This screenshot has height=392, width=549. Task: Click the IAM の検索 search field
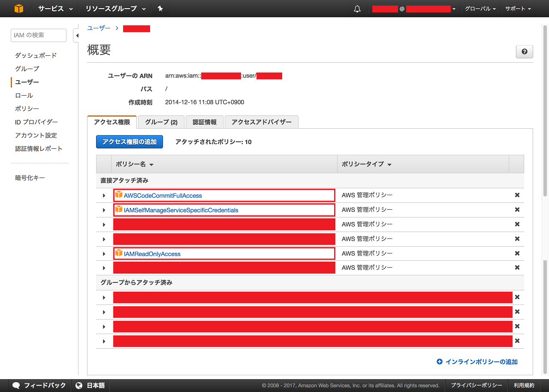coord(38,35)
